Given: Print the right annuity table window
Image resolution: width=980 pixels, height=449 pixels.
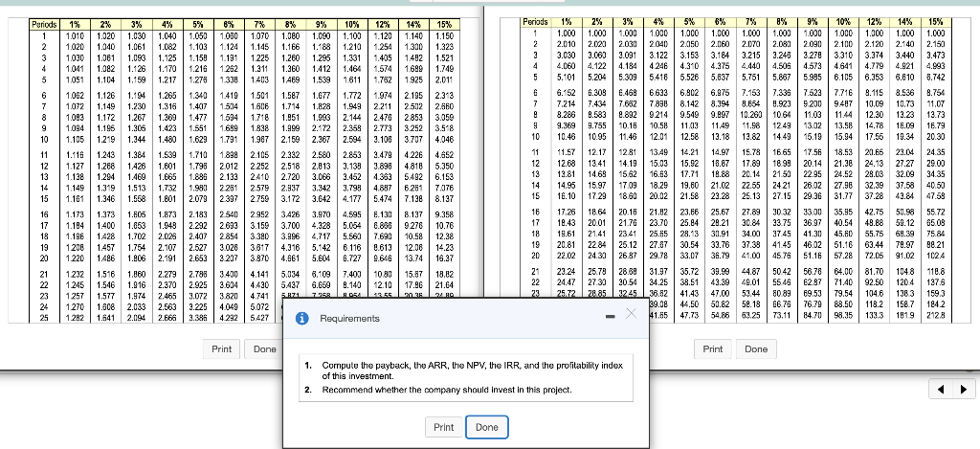Looking at the screenshot, I should coord(713,348).
